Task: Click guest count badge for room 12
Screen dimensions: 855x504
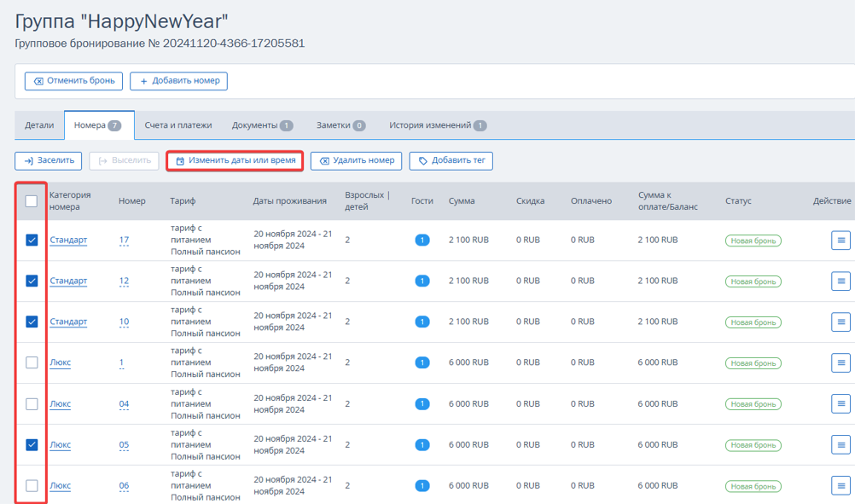Action: 422,281
